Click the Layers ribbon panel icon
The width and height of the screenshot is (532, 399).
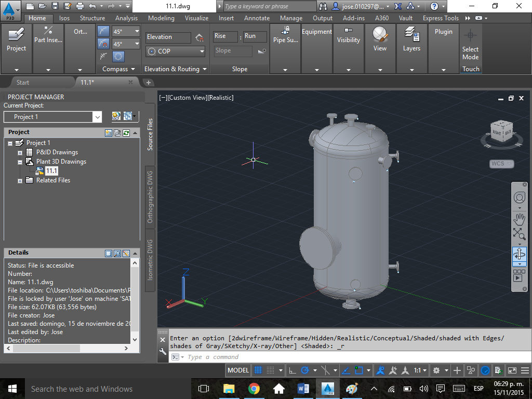pos(411,35)
